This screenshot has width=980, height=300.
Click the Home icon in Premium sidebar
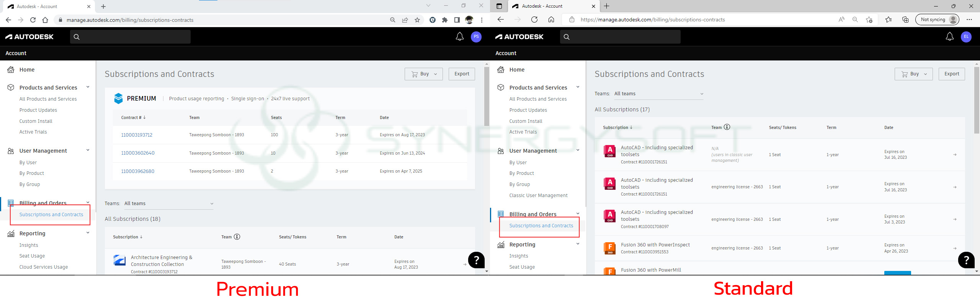[x=11, y=70]
